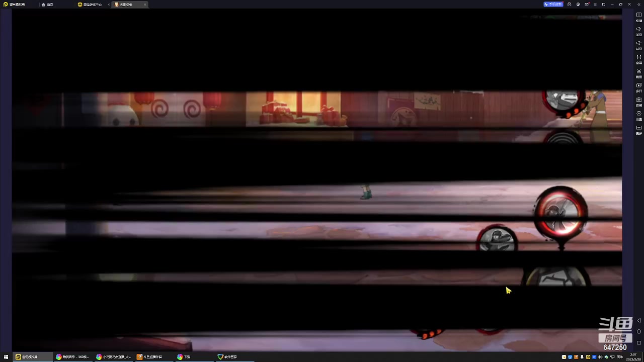This screenshot has height=362, width=644.
Task: Open the 斗鱼直播伴侣 taskbar item
Action: 153,357
